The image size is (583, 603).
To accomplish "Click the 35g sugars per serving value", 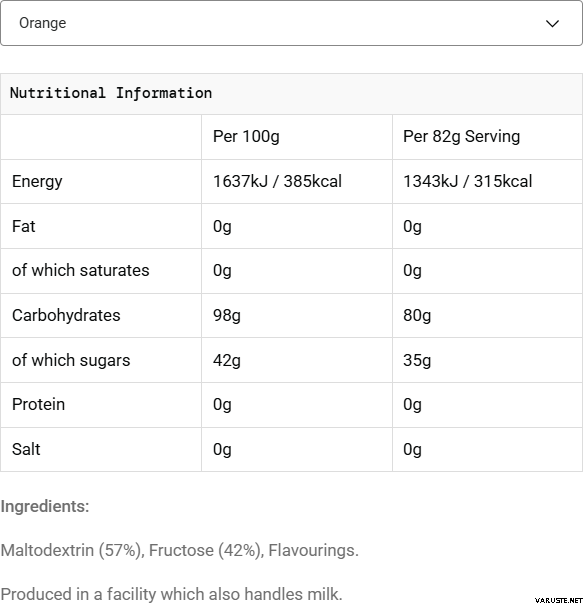I will pos(417,361).
